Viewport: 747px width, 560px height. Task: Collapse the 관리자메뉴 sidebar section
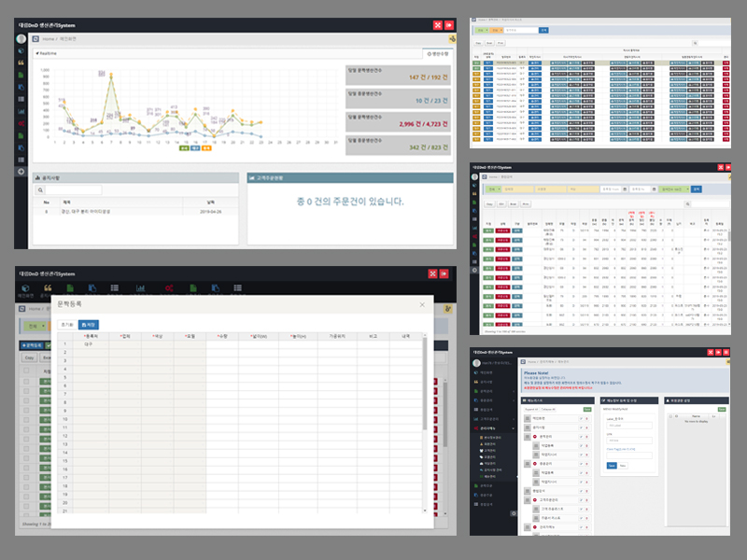487,428
